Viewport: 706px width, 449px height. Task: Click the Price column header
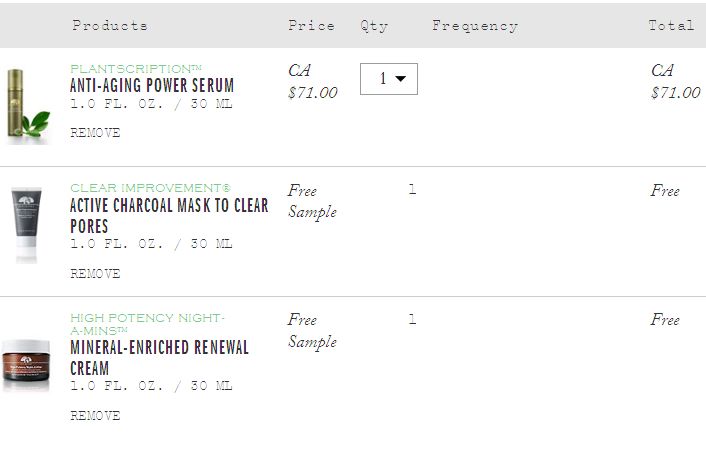pyautogui.click(x=311, y=25)
